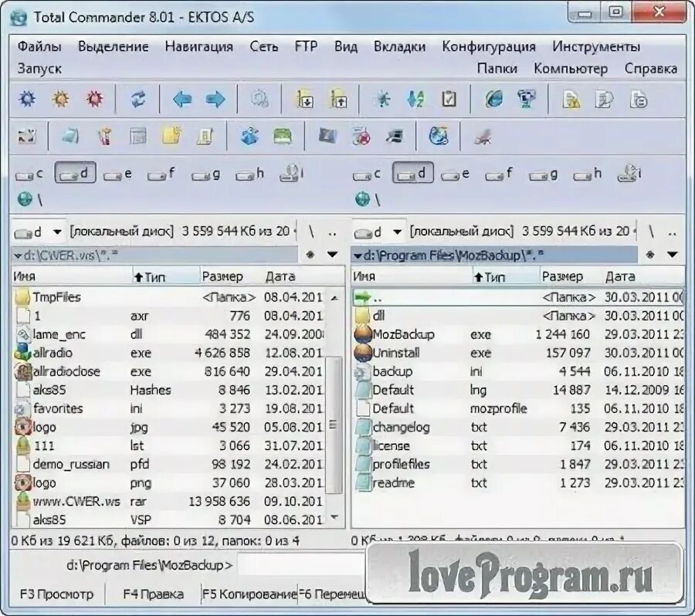Select MozBackup exe file in right panel
The width and height of the screenshot is (695, 616).
pyautogui.click(x=519, y=334)
